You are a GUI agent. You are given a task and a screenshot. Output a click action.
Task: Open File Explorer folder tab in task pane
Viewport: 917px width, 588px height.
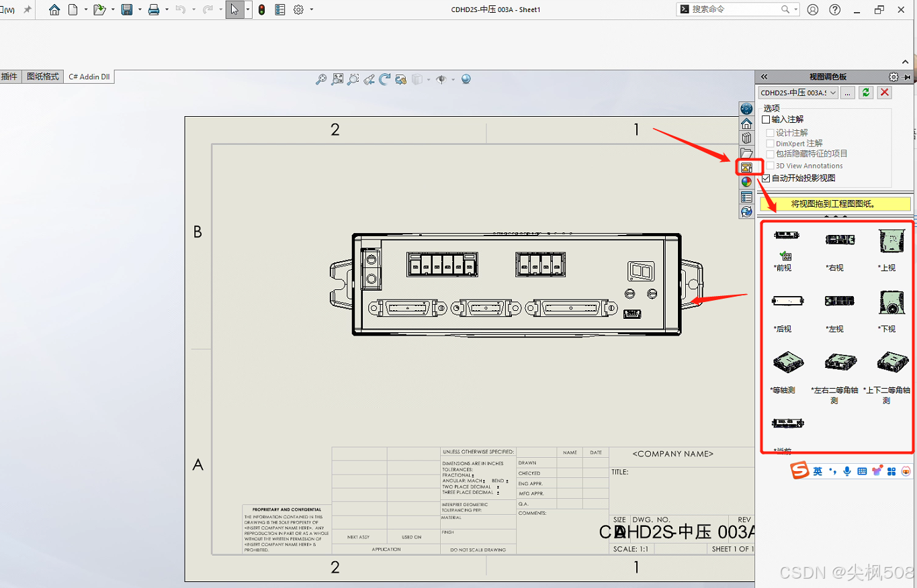[x=746, y=153]
